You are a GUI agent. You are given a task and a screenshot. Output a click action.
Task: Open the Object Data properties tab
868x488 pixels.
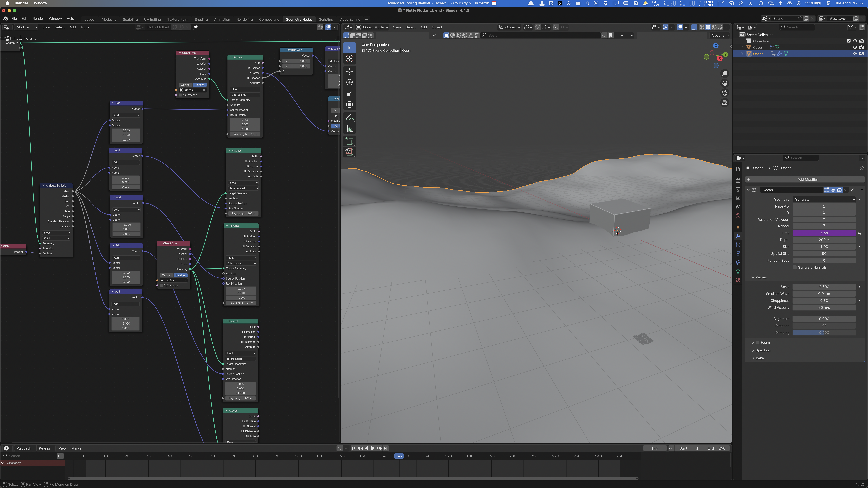coord(738,271)
